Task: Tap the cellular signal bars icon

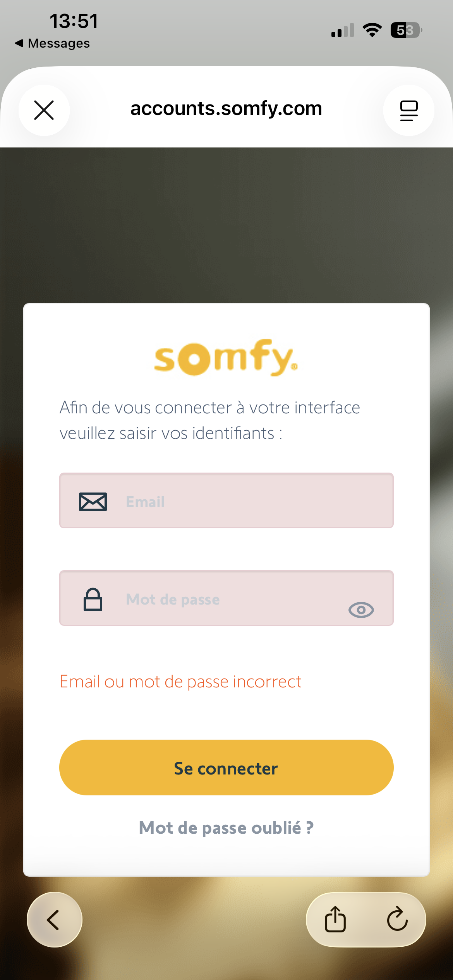Action: [343, 30]
